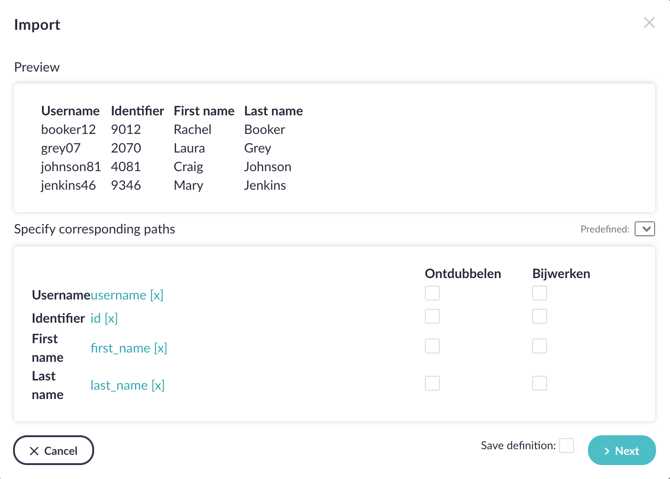
Task: Toggle Bijwerken for Last name row
Action: point(539,383)
